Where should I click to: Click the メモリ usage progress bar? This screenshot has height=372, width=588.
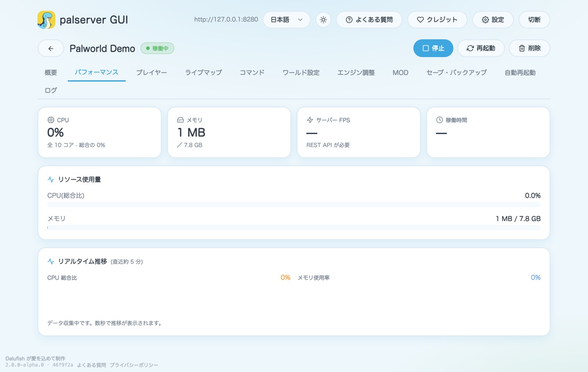pos(294,228)
